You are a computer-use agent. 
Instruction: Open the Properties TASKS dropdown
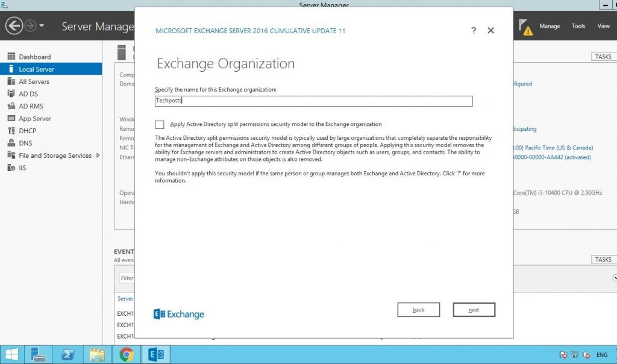tap(604, 57)
